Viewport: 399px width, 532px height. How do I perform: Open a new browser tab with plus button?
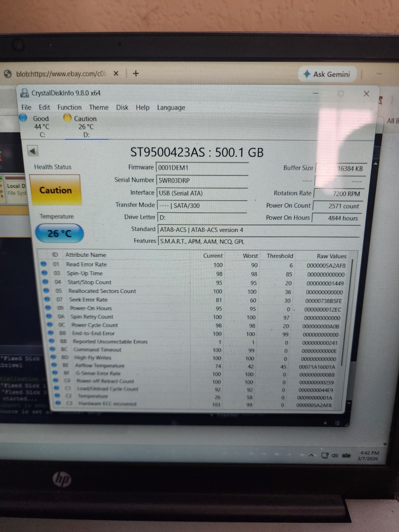pos(136,73)
